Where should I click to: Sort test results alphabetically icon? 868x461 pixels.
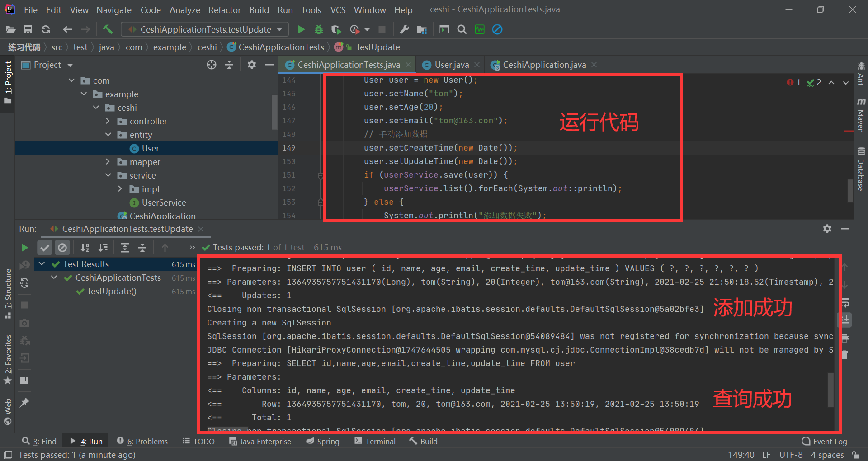pyautogui.click(x=85, y=247)
